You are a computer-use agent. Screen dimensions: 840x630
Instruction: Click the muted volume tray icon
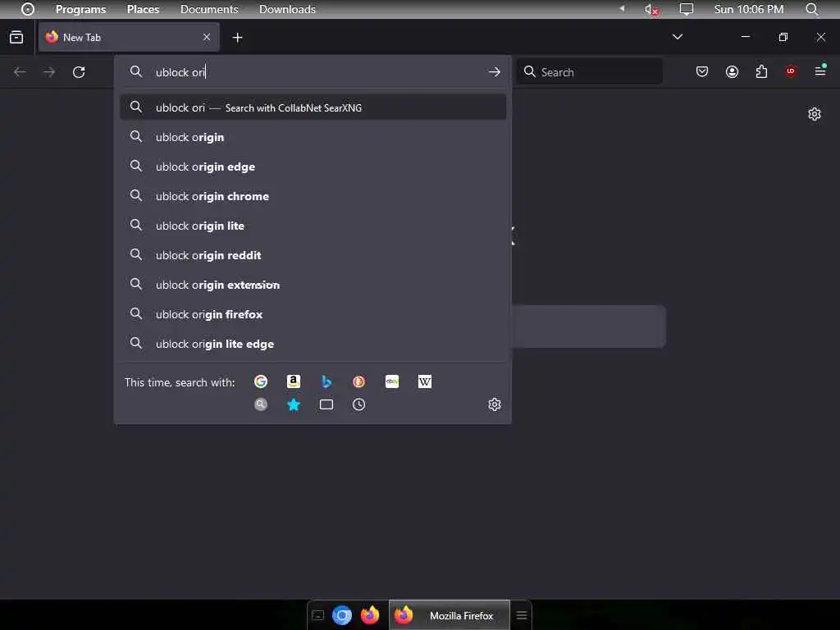(x=651, y=9)
